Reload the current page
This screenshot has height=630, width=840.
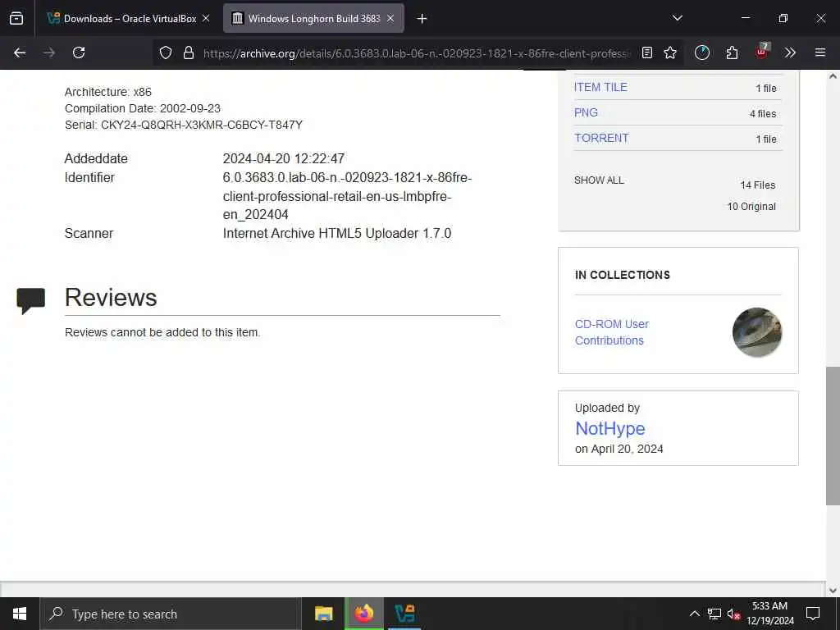pos(79,52)
